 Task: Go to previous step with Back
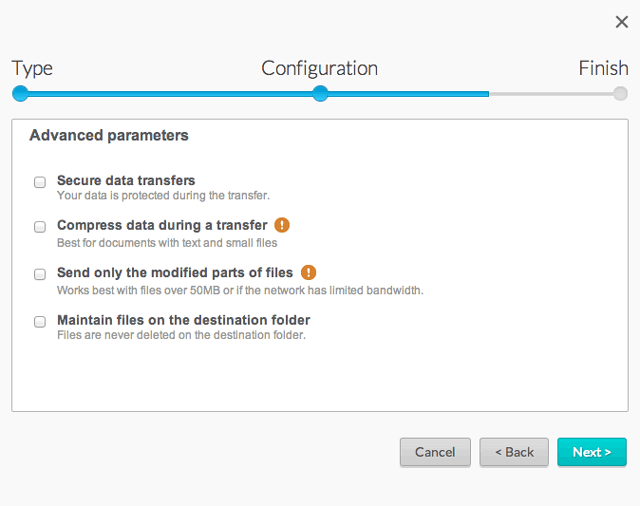pos(514,452)
